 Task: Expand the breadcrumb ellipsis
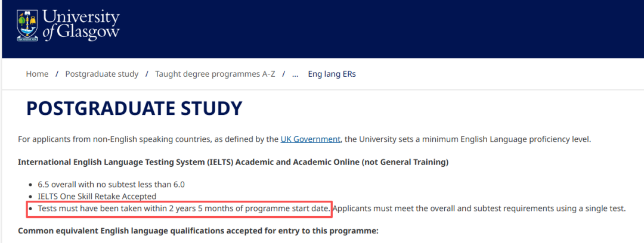(295, 74)
